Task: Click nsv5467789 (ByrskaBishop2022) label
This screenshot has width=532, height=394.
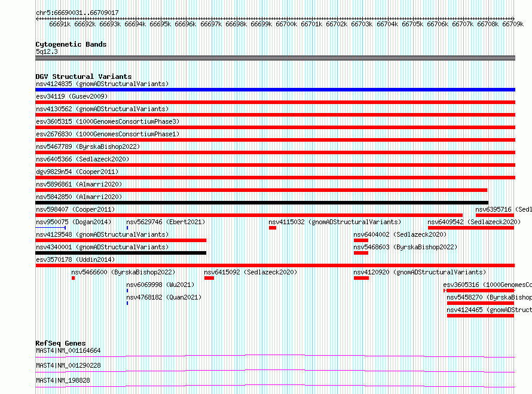Action: [88, 146]
